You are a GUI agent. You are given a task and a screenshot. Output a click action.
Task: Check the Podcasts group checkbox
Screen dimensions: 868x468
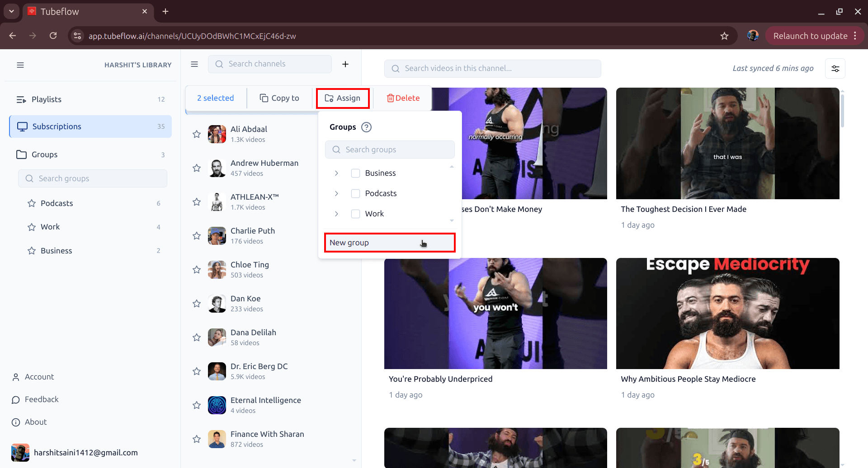click(355, 193)
